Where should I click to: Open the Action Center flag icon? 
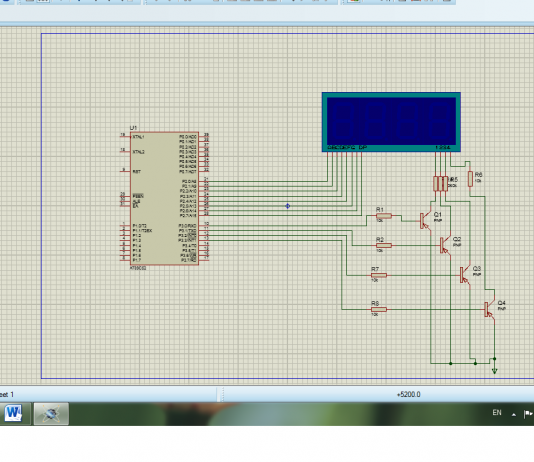[529, 413]
